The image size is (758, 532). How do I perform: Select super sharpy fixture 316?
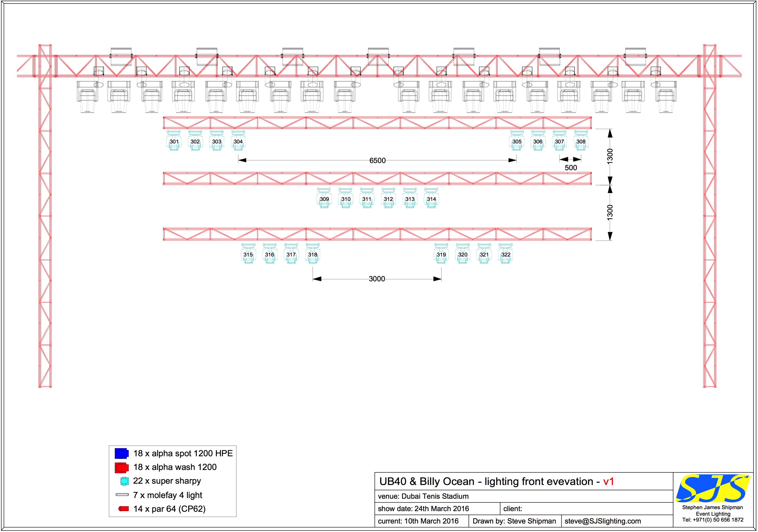click(x=270, y=254)
